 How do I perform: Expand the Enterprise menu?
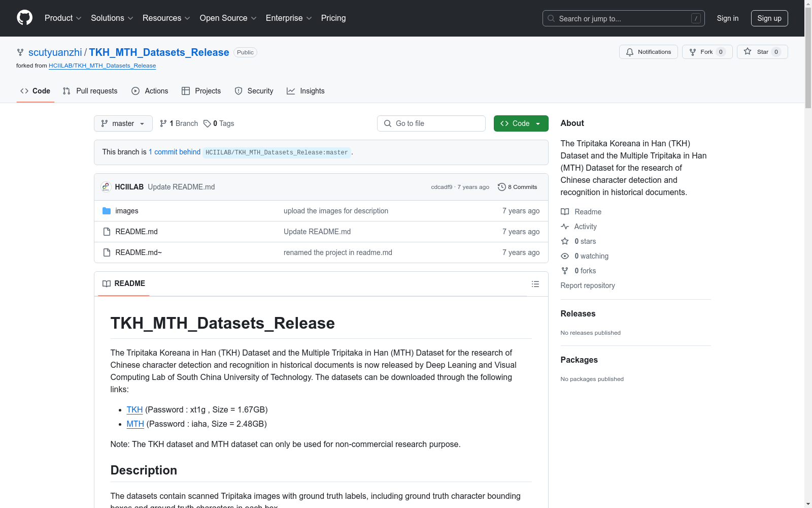289,18
